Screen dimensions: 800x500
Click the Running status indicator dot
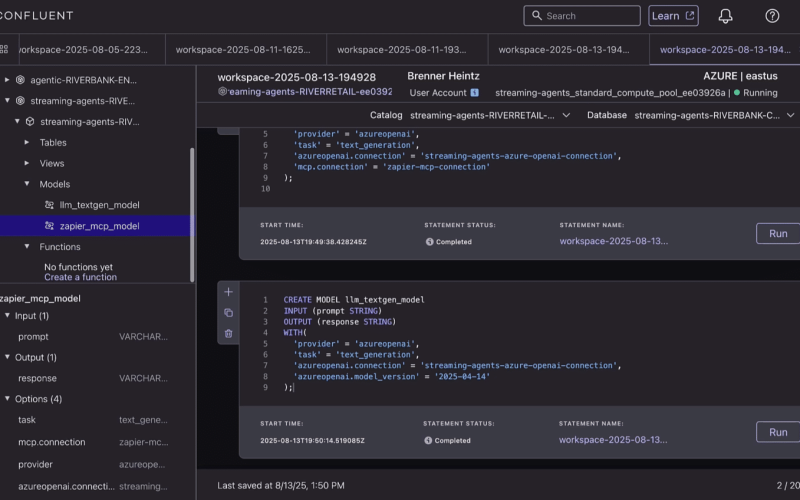(737, 93)
